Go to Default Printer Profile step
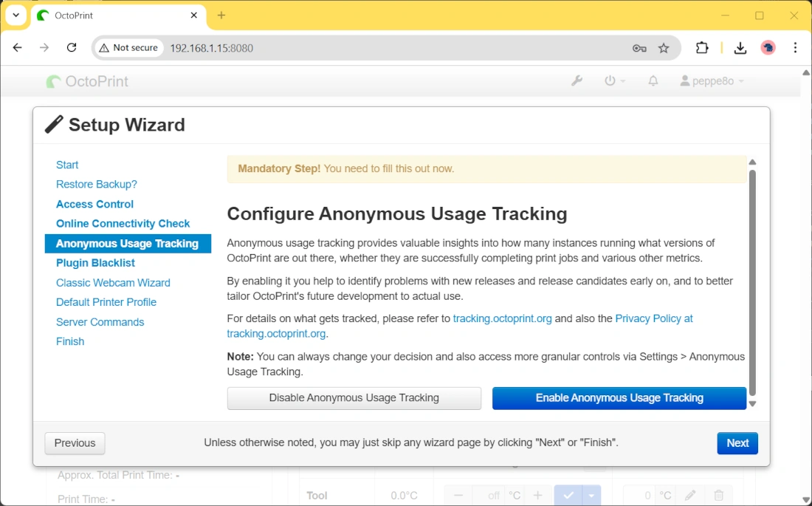The width and height of the screenshot is (812, 506). tap(106, 302)
